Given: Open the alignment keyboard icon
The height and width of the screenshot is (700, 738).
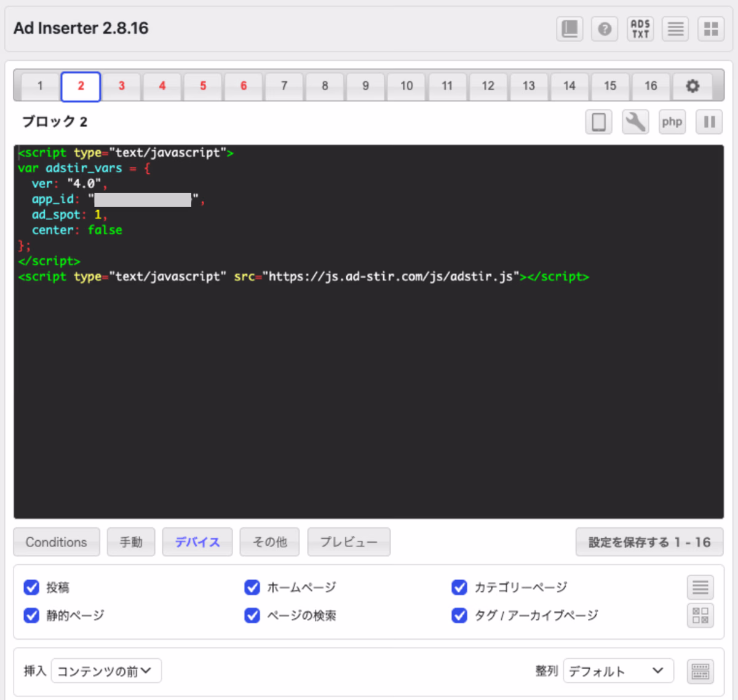Looking at the screenshot, I should 700,671.
